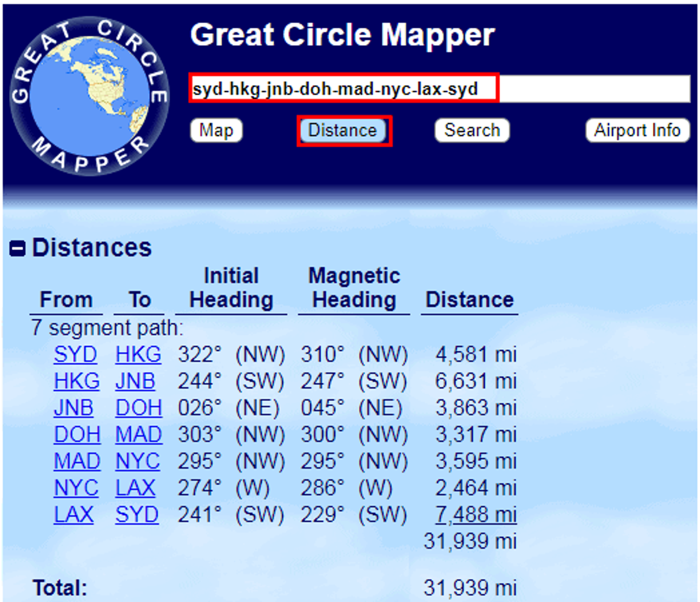Click magnetic heading 247° (SW) value
This screenshot has width=700, height=602.
click(x=354, y=381)
